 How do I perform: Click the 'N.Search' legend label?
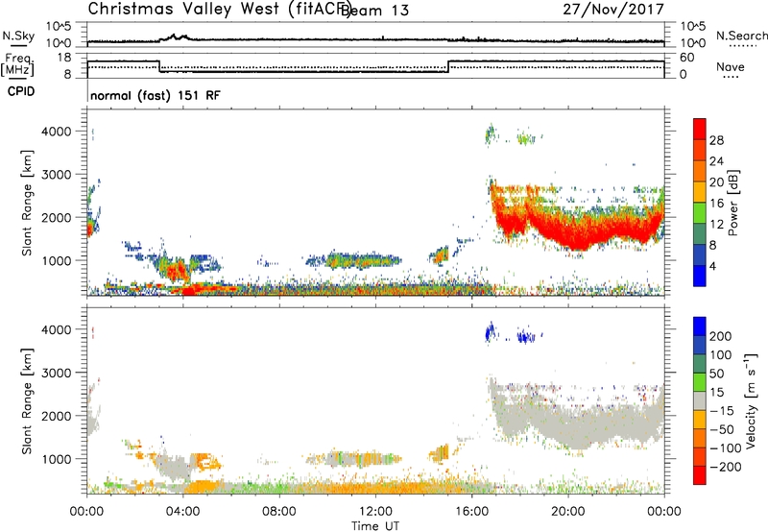[741, 36]
